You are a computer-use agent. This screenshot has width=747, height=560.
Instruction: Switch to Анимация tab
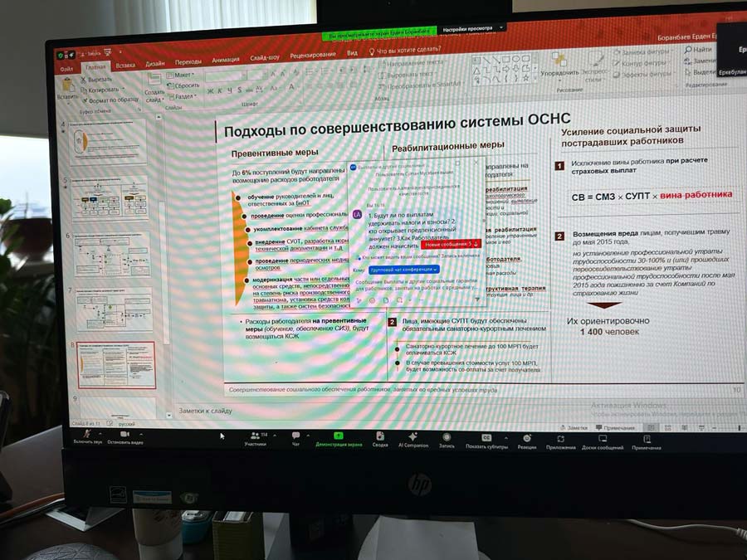tap(225, 60)
